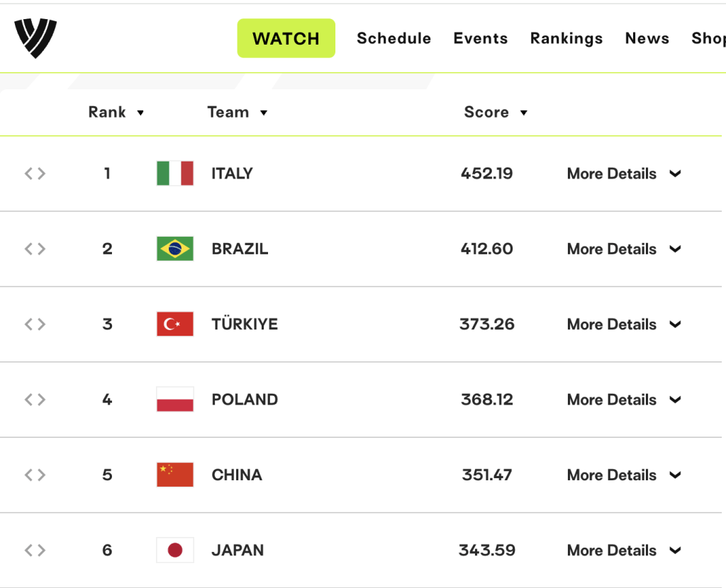Expand More Details for Brazil

tap(624, 249)
